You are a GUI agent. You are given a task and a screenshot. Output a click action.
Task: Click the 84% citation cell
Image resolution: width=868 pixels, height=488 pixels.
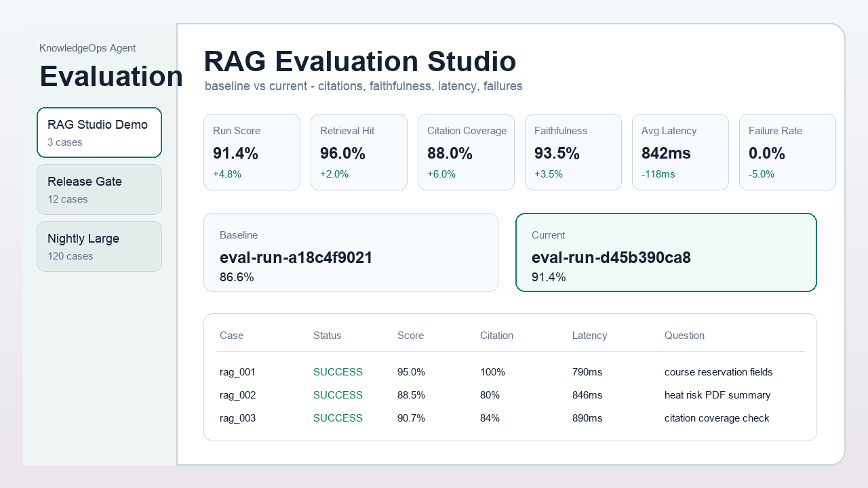[x=490, y=418]
